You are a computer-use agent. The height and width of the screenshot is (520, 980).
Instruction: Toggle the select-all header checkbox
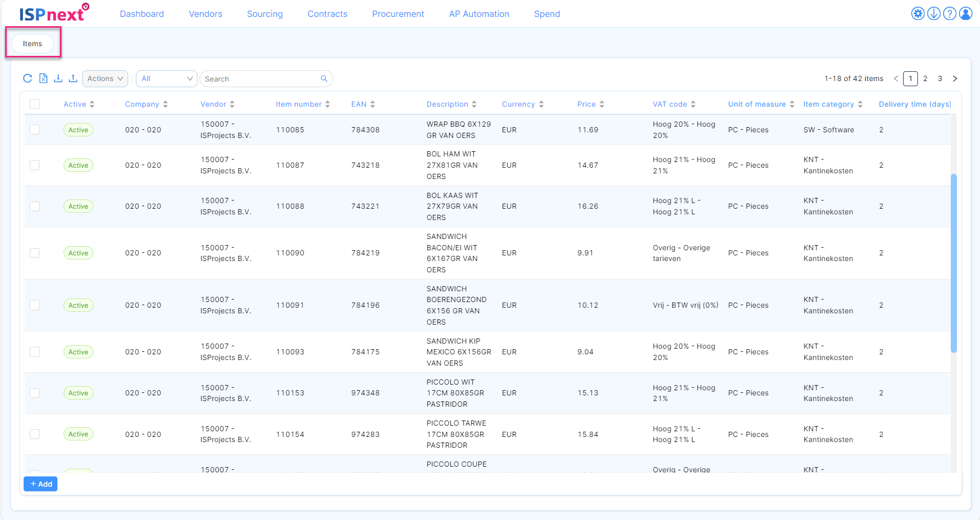[x=35, y=104]
